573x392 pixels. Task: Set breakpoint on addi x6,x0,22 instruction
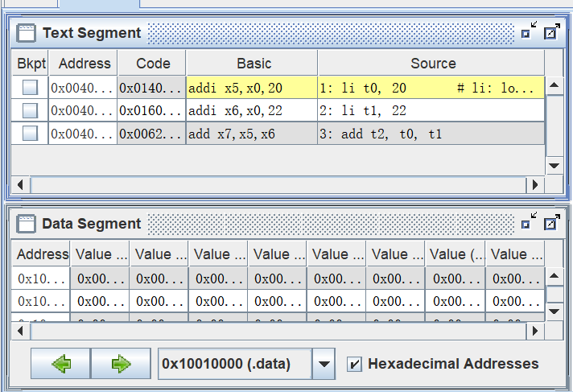click(x=30, y=111)
